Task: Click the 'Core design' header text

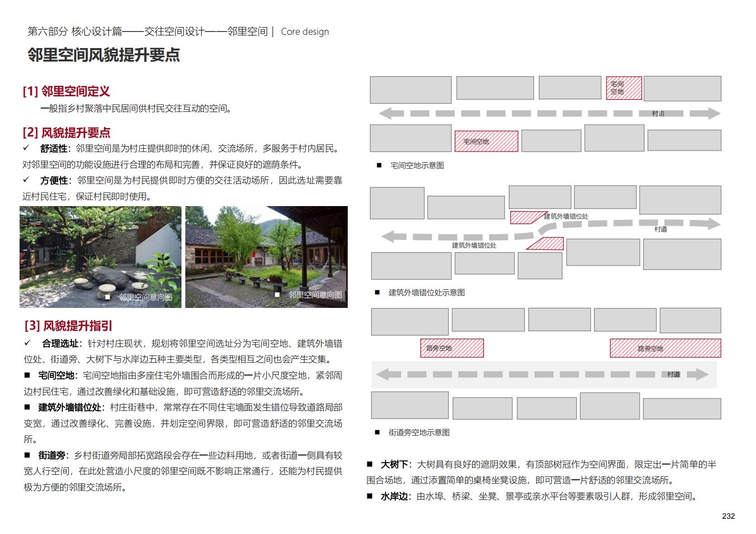Action: [305, 32]
